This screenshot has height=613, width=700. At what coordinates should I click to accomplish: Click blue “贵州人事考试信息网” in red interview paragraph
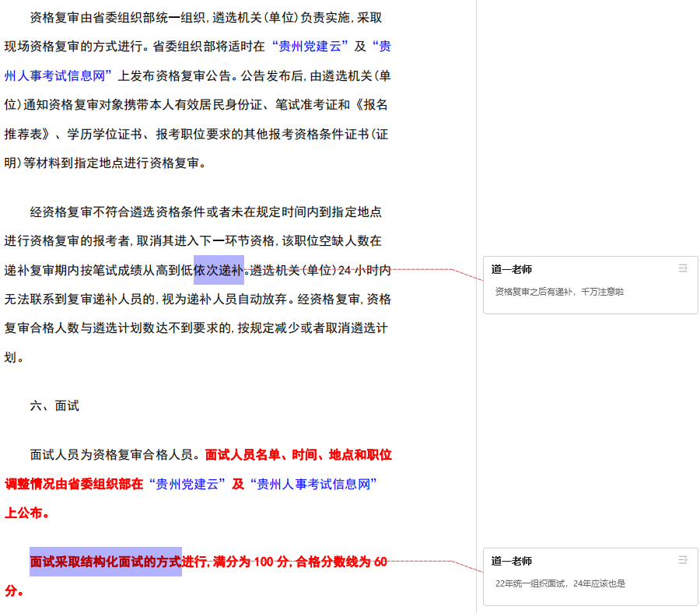pos(313,484)
